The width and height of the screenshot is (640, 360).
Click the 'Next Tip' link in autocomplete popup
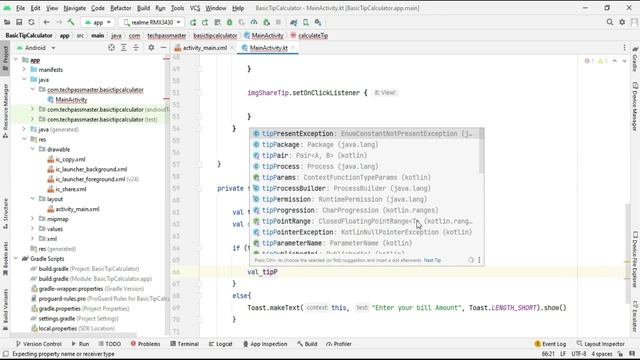(432, 260)
